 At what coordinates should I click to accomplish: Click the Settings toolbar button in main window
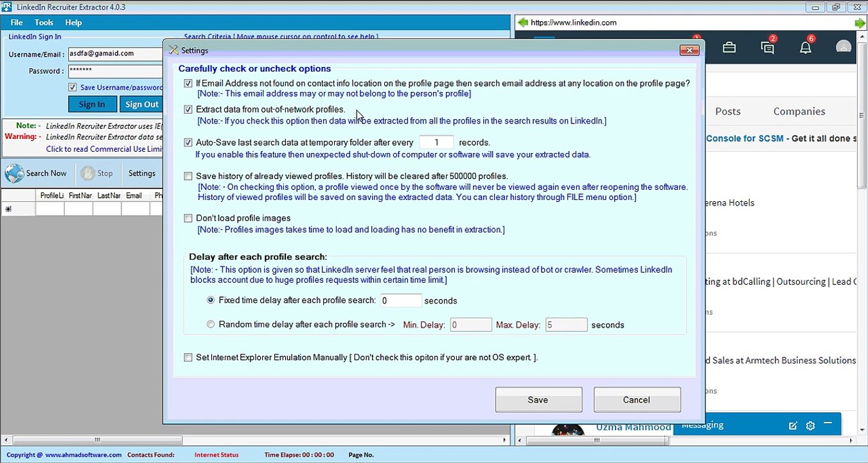click(x=141, y=174)
